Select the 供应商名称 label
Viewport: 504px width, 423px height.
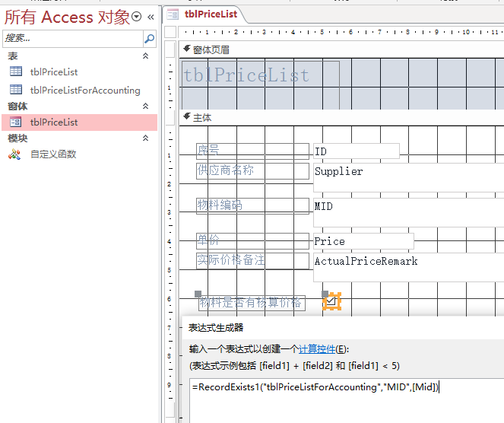tap(252, 171)
